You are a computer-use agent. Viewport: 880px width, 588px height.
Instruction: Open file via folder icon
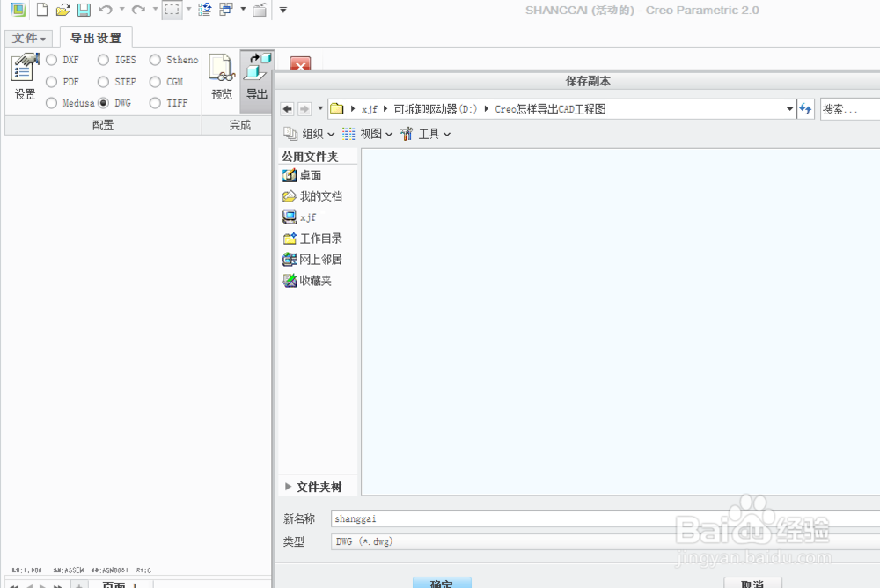click(x=62, y=10)
